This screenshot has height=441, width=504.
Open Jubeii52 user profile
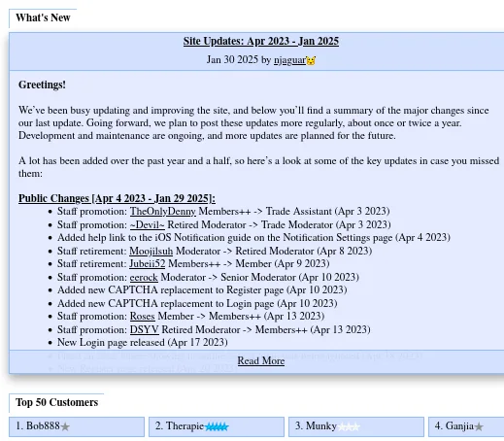pos(148,264)
